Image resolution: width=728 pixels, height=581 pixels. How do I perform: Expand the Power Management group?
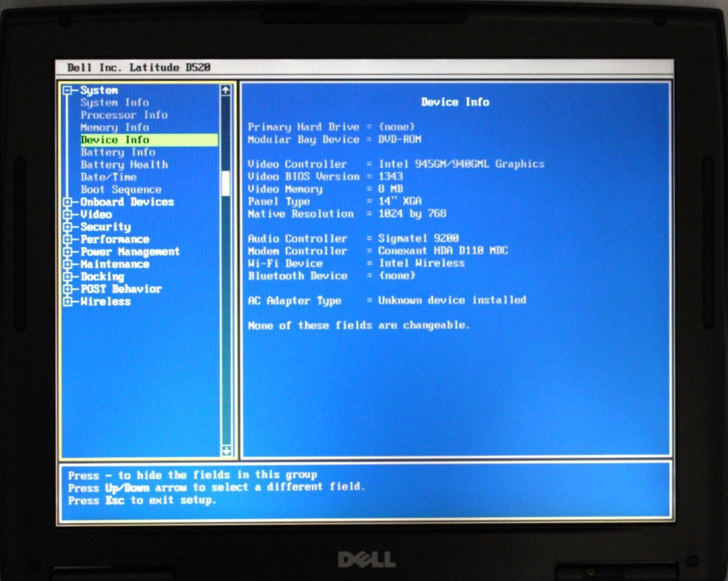(x=68, y=252)
